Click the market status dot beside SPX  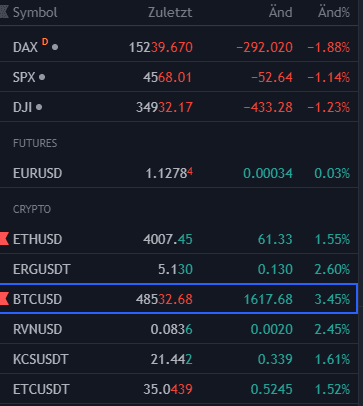(42, 77)
